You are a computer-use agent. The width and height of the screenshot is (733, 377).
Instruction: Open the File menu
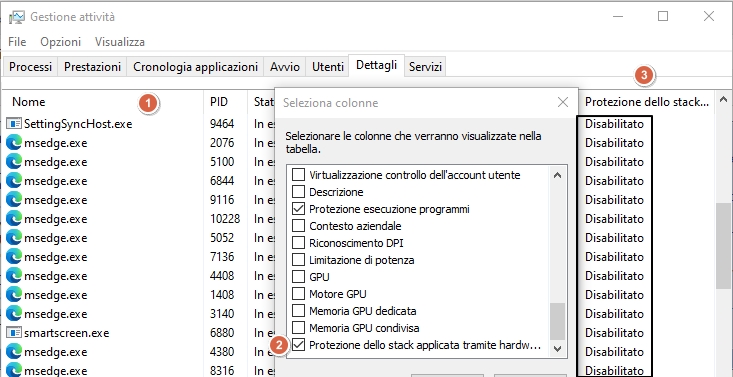17,42
